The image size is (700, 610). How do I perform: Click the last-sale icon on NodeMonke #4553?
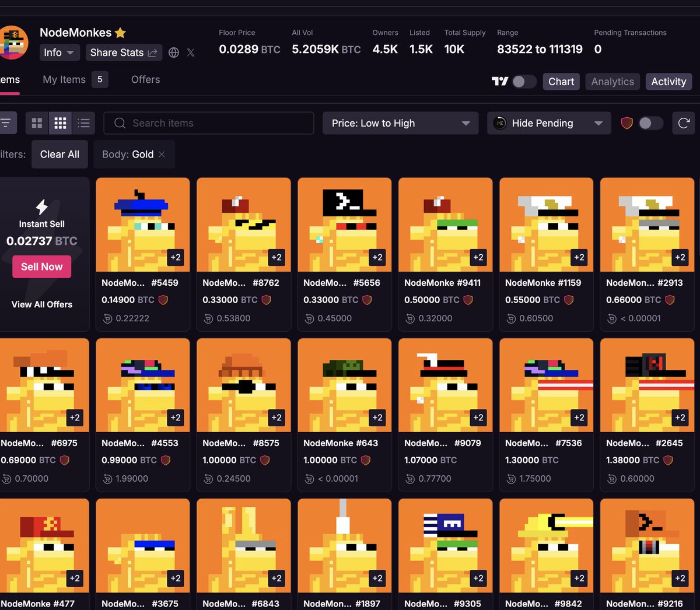[x=107, y=479]
